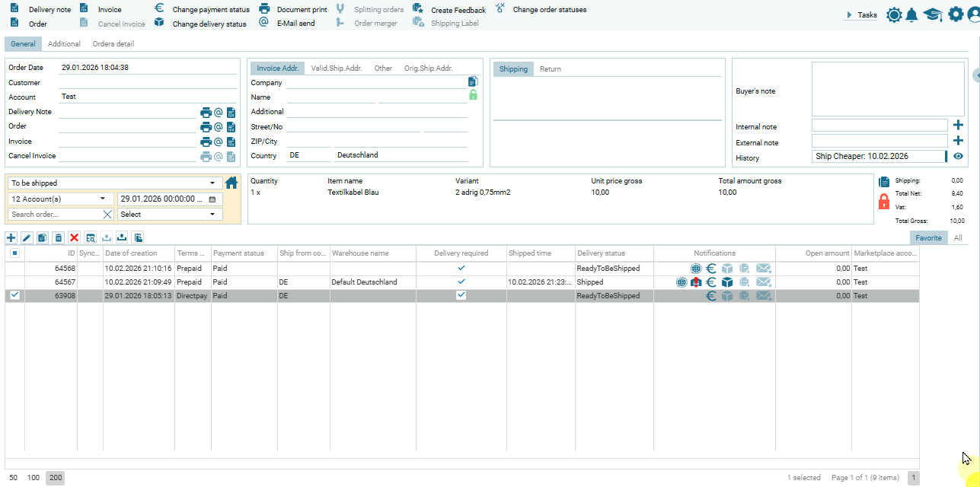
Task: Switch to the Orders detail tab
Action: (113, 44)
